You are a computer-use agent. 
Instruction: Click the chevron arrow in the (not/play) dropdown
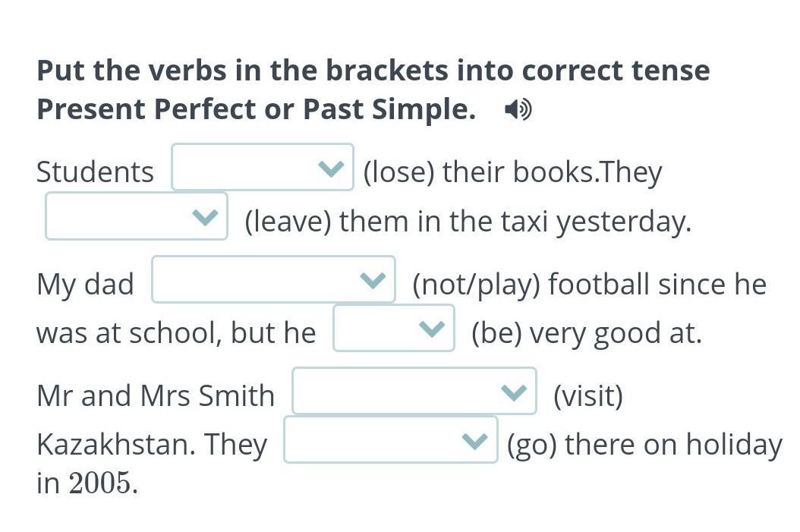click(373, 280)
